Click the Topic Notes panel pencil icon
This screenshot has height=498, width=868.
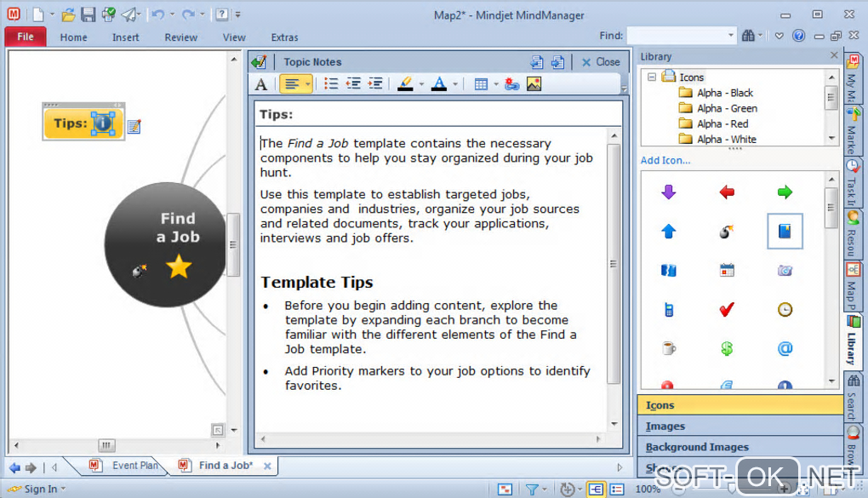(x=259, y=62)
